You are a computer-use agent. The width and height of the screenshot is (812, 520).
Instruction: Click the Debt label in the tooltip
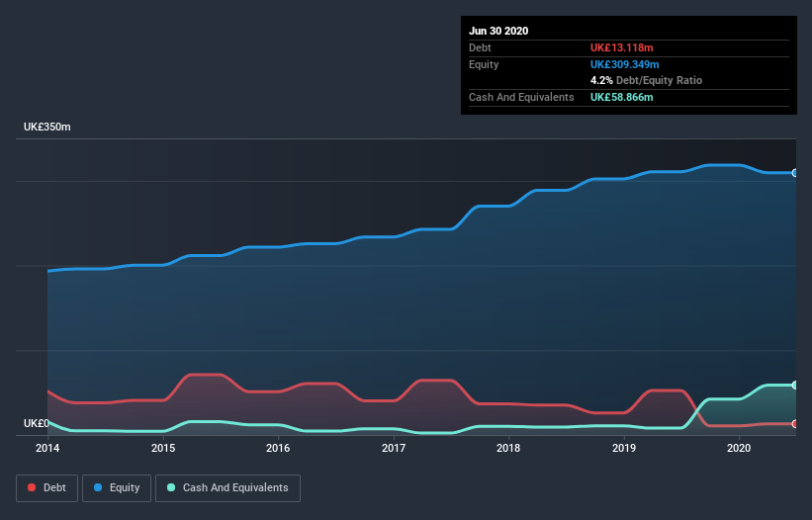point(480,47)
